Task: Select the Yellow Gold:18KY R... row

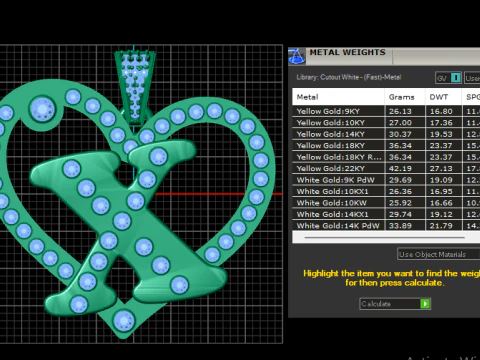Action: 386,157
